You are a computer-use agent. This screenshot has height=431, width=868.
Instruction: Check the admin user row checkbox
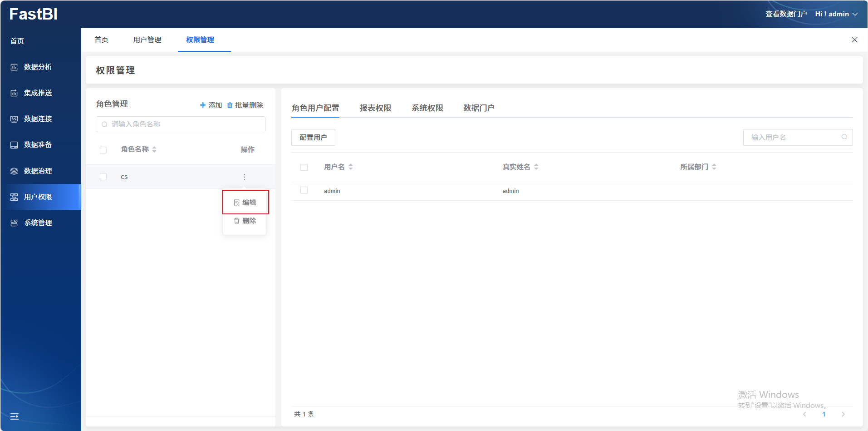point(304,191)
